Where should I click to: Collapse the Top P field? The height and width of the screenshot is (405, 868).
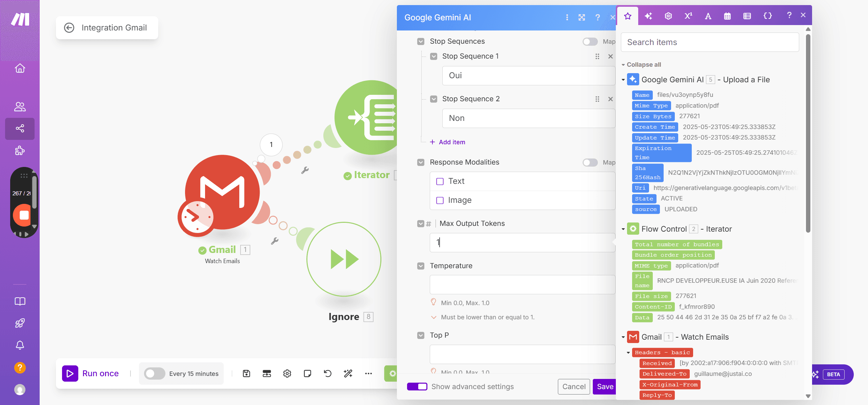(421, 336)
